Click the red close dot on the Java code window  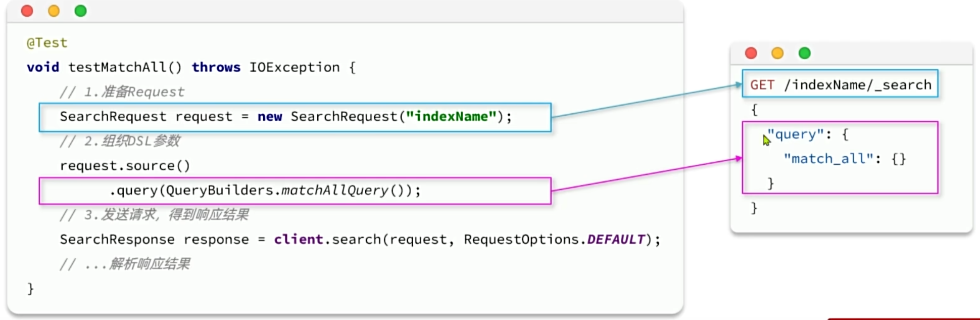[27, 11]
